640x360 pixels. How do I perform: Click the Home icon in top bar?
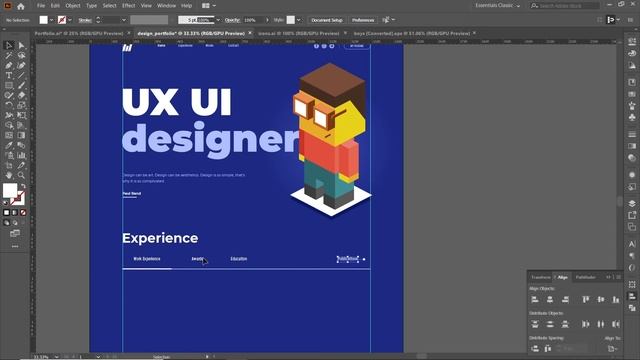click(x=21, y=6)
